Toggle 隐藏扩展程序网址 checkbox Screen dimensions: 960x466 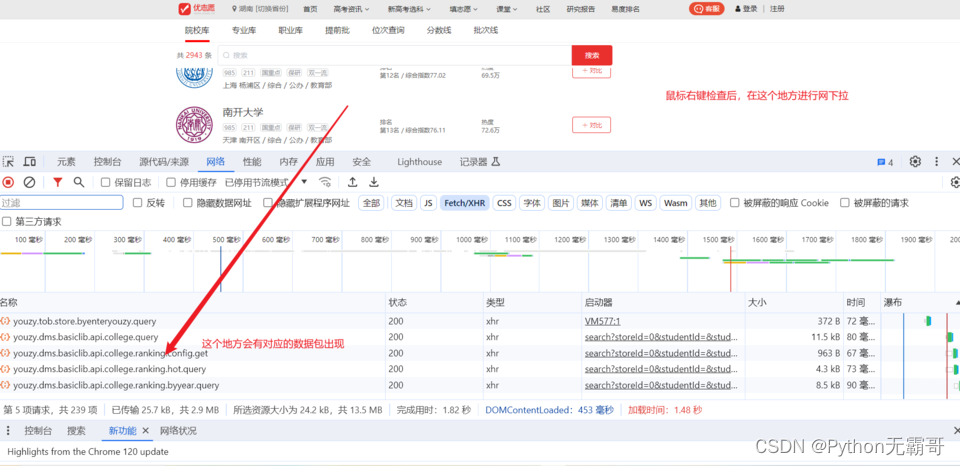[268, 203]
